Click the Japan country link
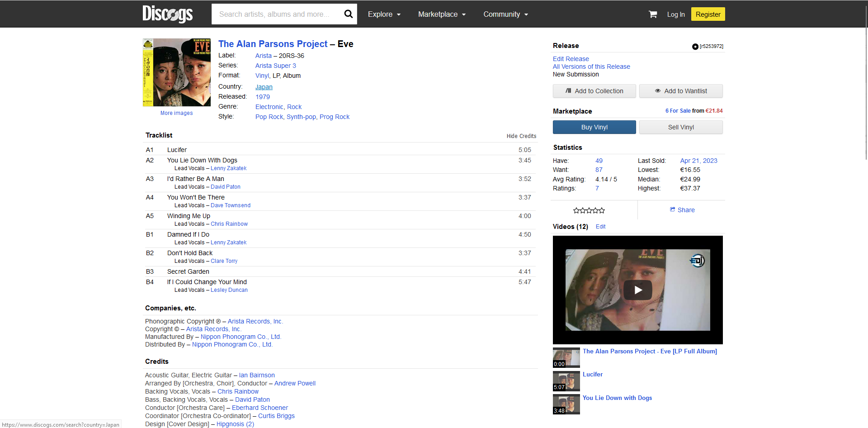Viewport: 868px width, 428px height. [264, 87]
